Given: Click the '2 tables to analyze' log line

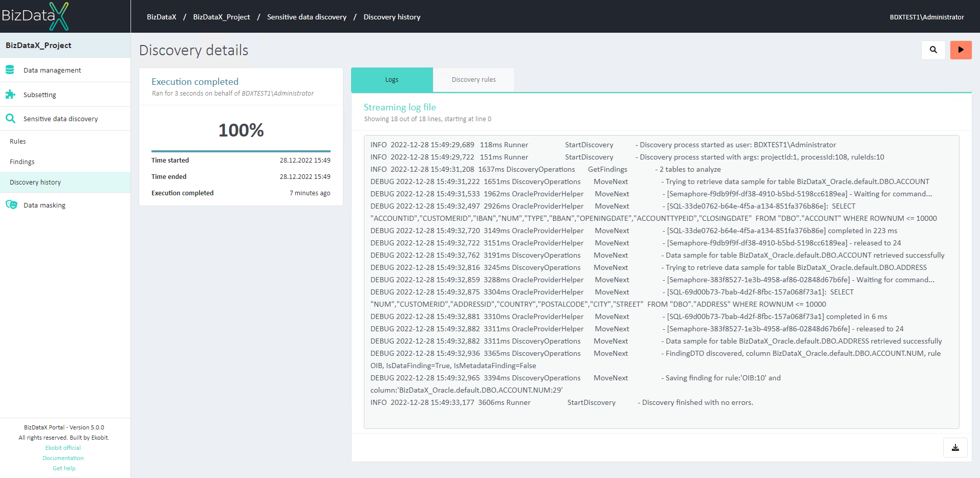Looking at the screenshot, I should click(546, 169).
